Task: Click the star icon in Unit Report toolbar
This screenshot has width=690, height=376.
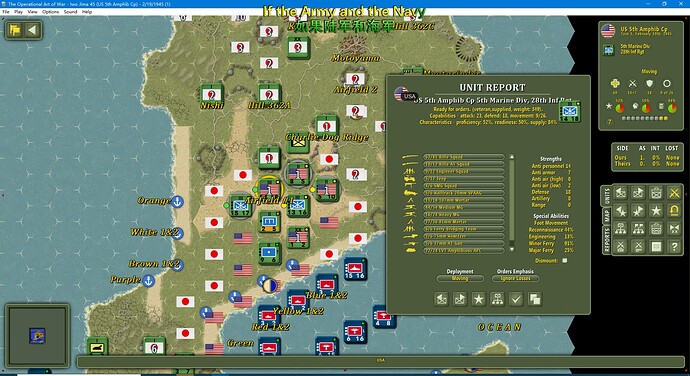Action: pyautogui.click(x=478, y=299)
